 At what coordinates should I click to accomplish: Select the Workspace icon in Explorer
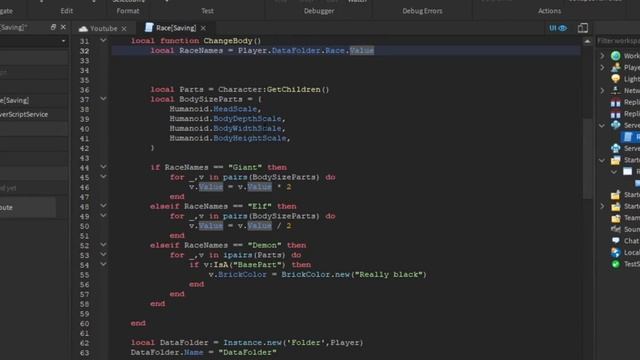tap(616, 56)
